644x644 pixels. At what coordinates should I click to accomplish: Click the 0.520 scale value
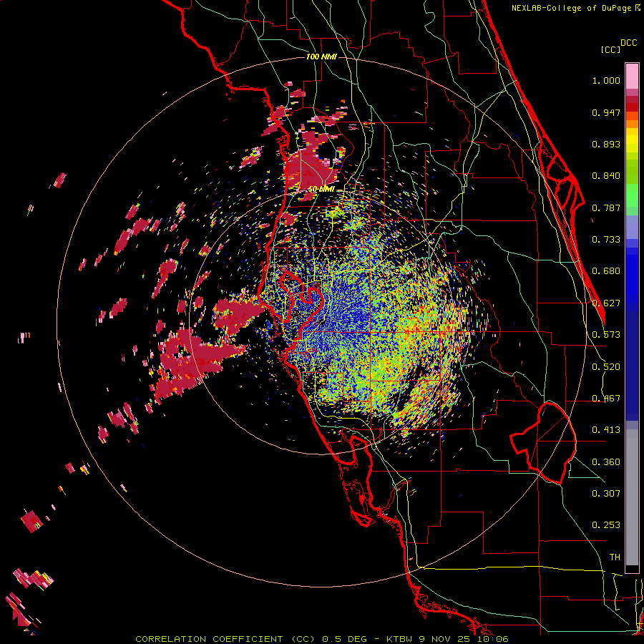(x=606, y=367)
